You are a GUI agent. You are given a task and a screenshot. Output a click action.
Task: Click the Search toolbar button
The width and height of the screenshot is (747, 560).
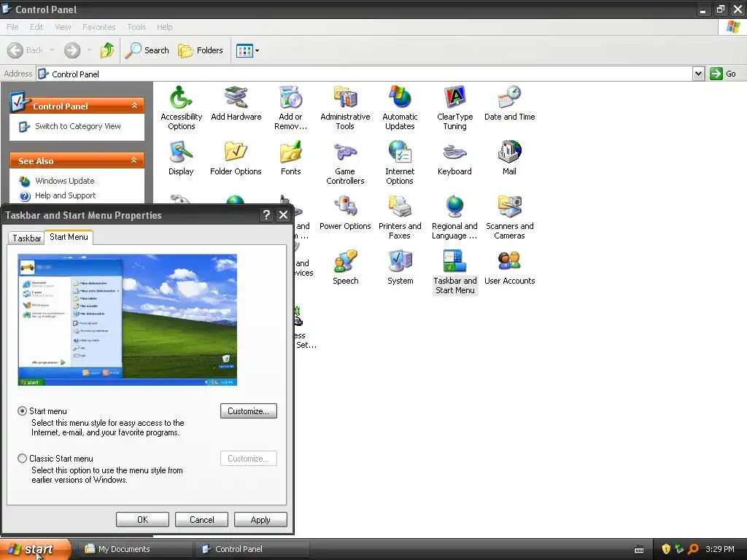pos(147,50)
